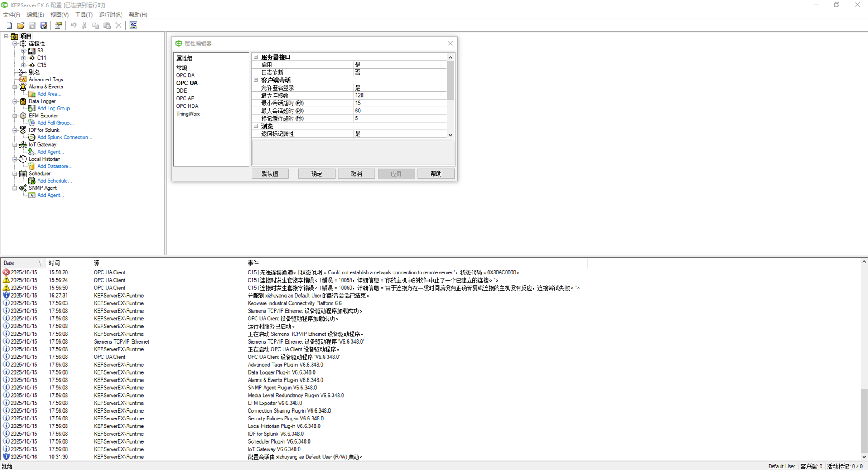Viewport: 868px width, 470px height.
Task: Click the Open Project folder icon
Action: tap(21, 25)
